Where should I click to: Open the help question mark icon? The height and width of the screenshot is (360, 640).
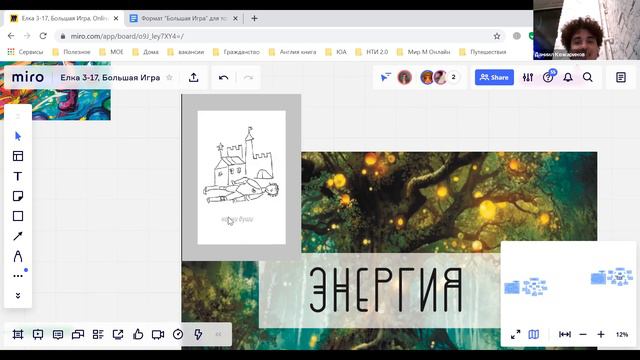point(548,77)
